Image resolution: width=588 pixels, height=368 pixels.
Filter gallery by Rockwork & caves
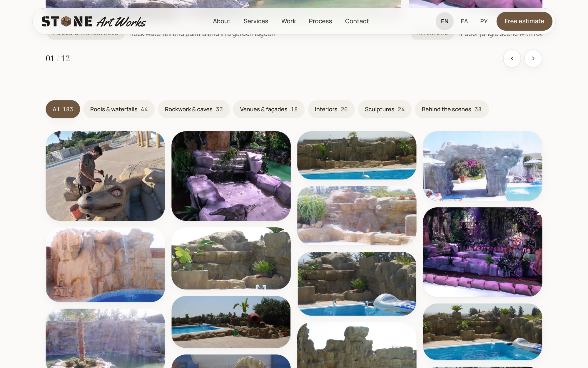[x=194, y=109]
